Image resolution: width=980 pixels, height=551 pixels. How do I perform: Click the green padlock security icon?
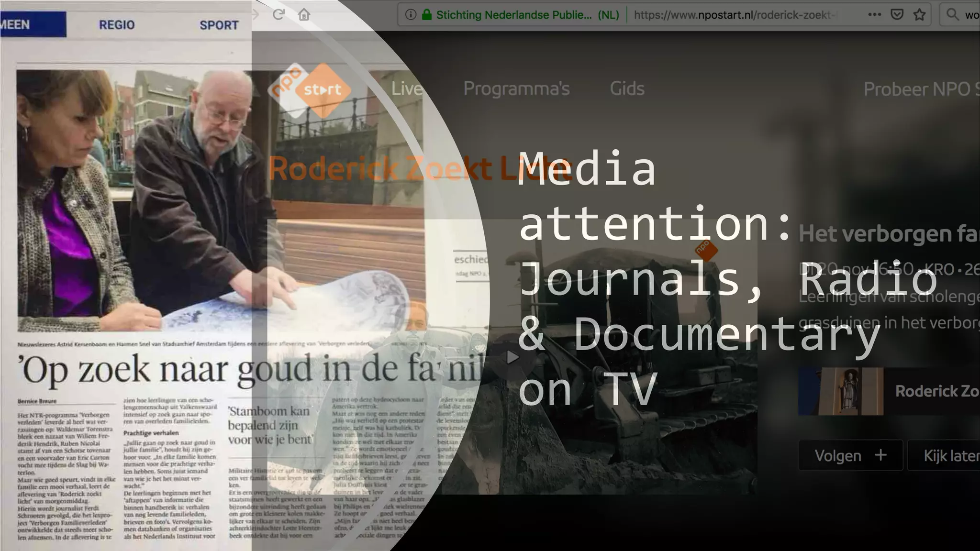tap(426, 15)
